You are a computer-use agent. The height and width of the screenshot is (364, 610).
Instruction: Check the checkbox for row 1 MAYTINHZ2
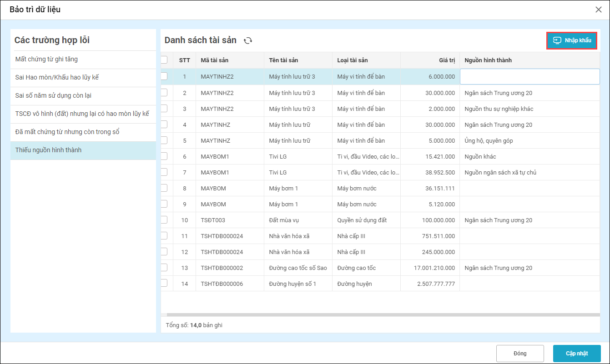click(164, 76)
